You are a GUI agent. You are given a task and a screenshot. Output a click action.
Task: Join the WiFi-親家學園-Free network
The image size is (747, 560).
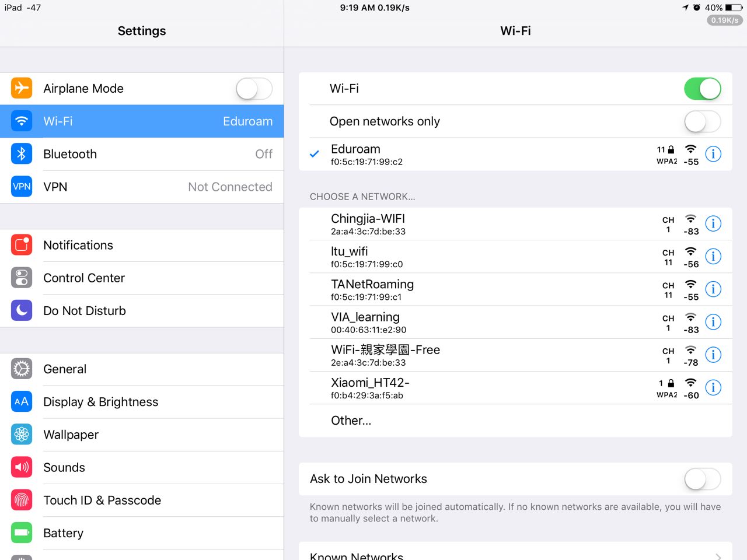pyautogui.click(x=515, y=355)
